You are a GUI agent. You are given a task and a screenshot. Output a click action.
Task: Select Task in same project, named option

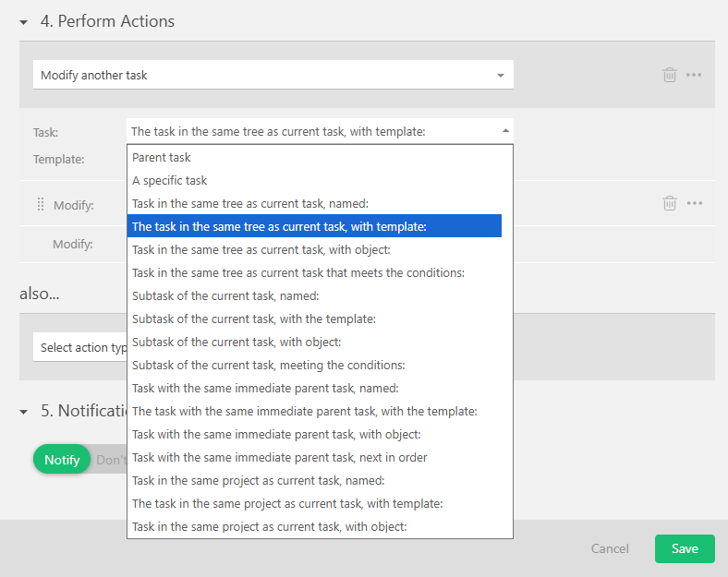(x=258, y=481)
